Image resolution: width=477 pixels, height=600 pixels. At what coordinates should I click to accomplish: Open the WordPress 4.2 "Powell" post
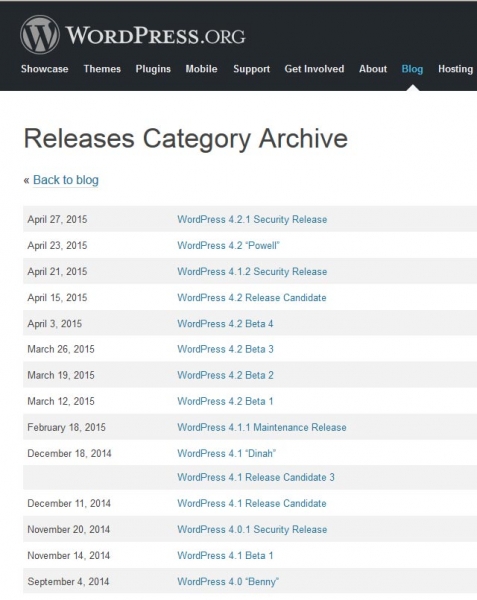click(228, 245)
